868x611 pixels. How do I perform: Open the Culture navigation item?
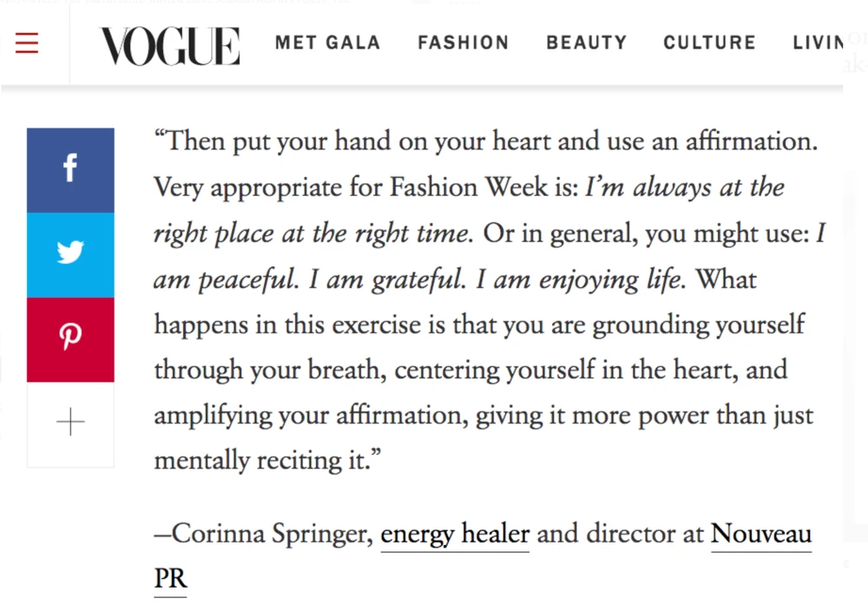pyautogui.click(x=710, y=43)
